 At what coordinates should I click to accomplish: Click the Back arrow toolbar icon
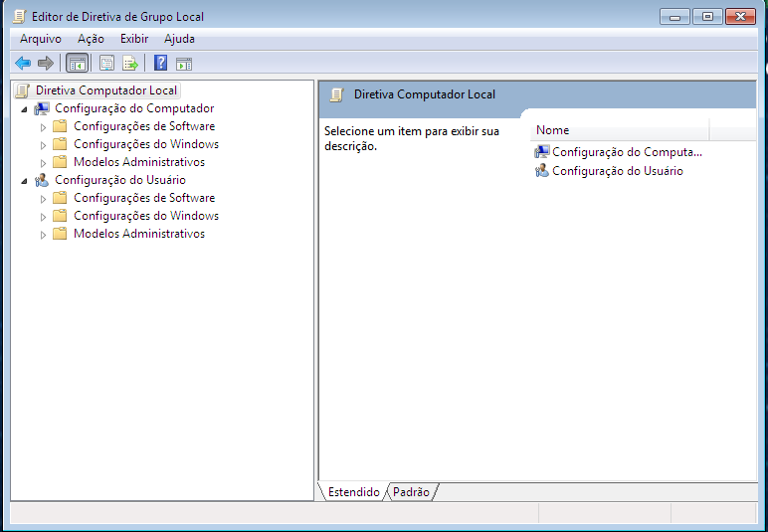click(23, 63)
